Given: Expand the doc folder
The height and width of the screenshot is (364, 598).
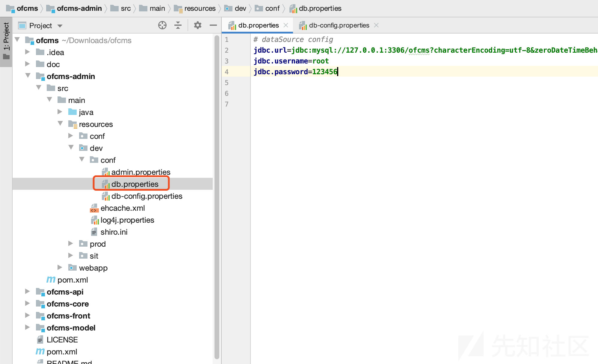Looking at the screenshot, I should (x=28, y=64).
